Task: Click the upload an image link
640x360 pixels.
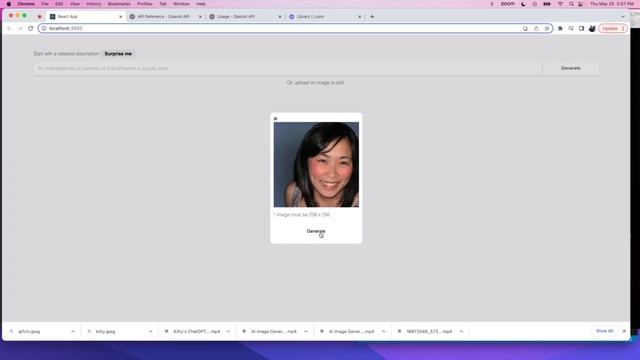Action: click(x=316, y=83)
